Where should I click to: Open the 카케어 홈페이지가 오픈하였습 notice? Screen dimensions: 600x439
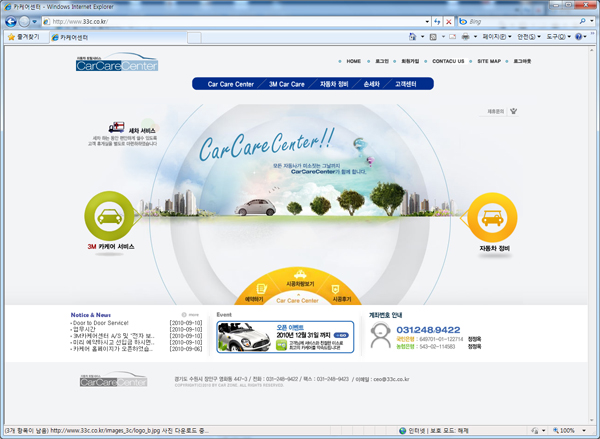coord(113,349)
